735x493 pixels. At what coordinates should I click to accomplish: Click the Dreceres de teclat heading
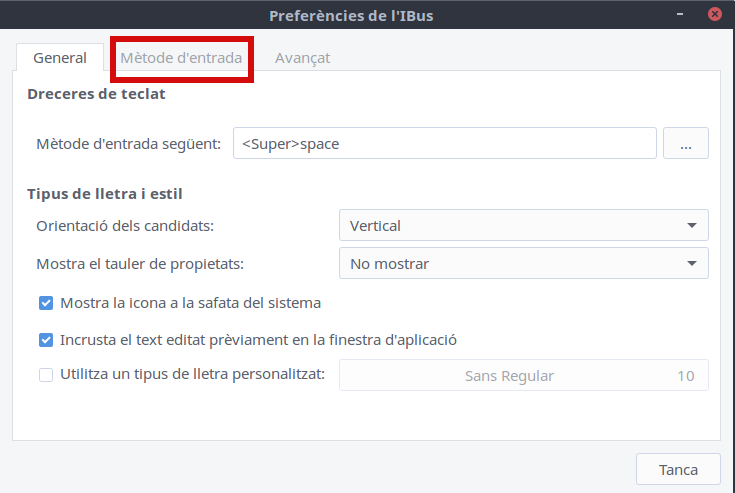click(x=94, y=95)
